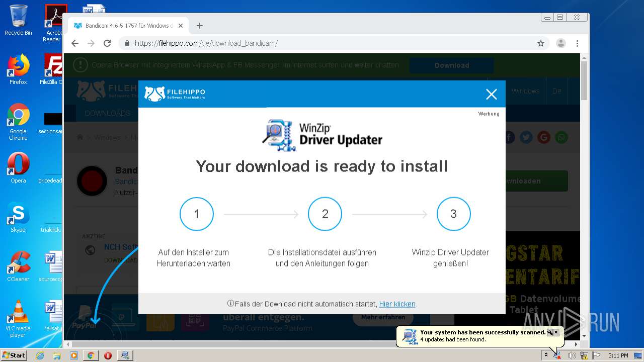Open volume control in tray
Image resolution: width=644 pixels, height=362 pixels.
(572, 355)
